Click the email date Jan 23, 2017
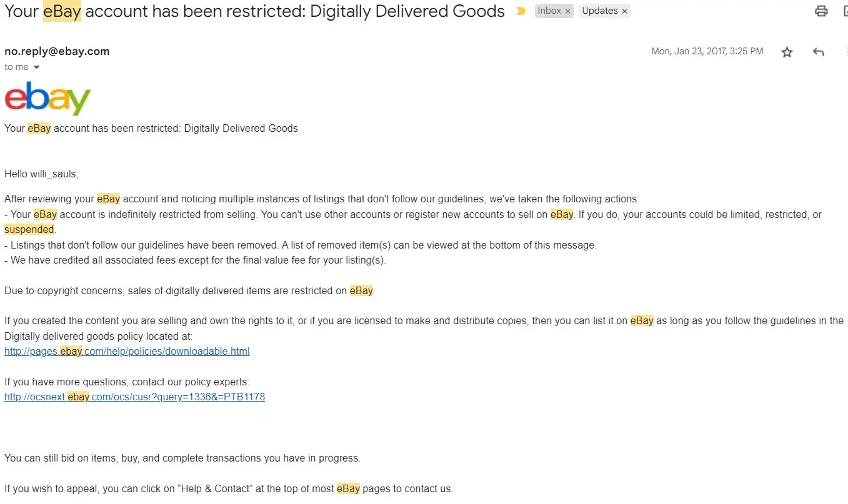This screenshot has height=504, width=848. coord(707,52)
